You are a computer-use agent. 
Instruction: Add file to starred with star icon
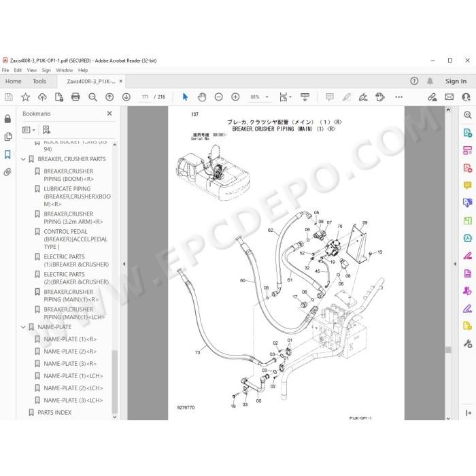click(26, 97)
